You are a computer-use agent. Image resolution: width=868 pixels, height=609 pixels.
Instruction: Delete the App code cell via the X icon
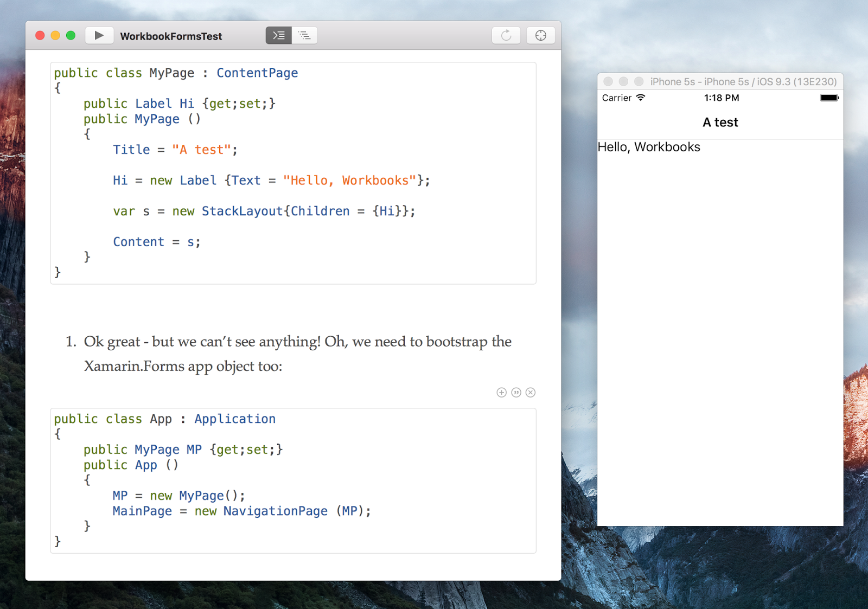[x=530, y=392]
